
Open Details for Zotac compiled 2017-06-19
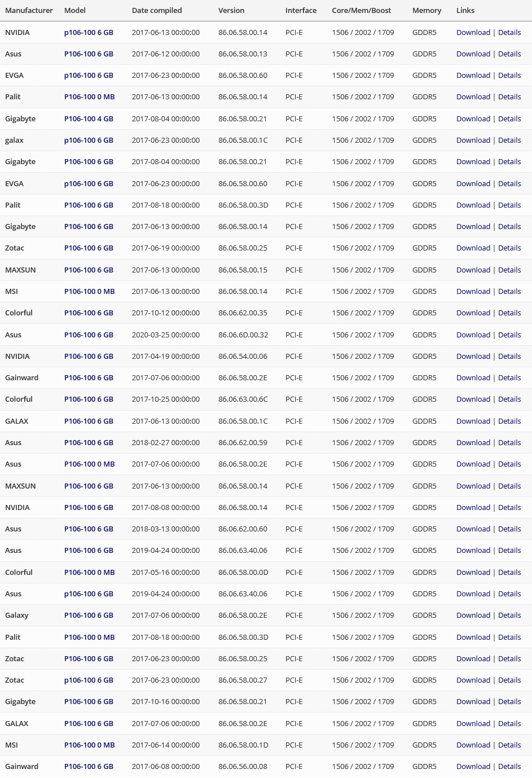coord(509,248)
